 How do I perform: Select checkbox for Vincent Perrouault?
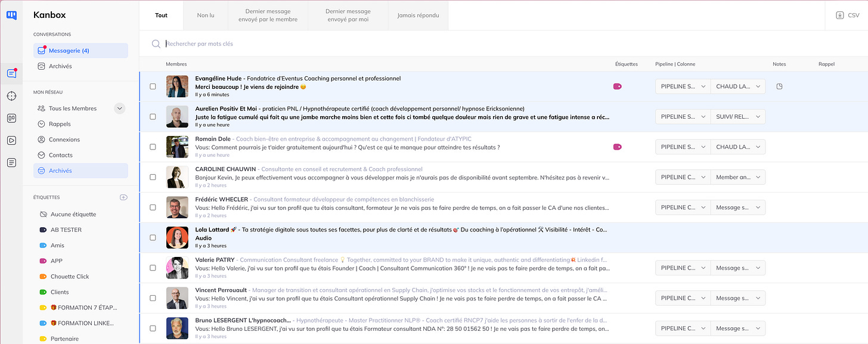pyautogui.click(x=153, y=298)
